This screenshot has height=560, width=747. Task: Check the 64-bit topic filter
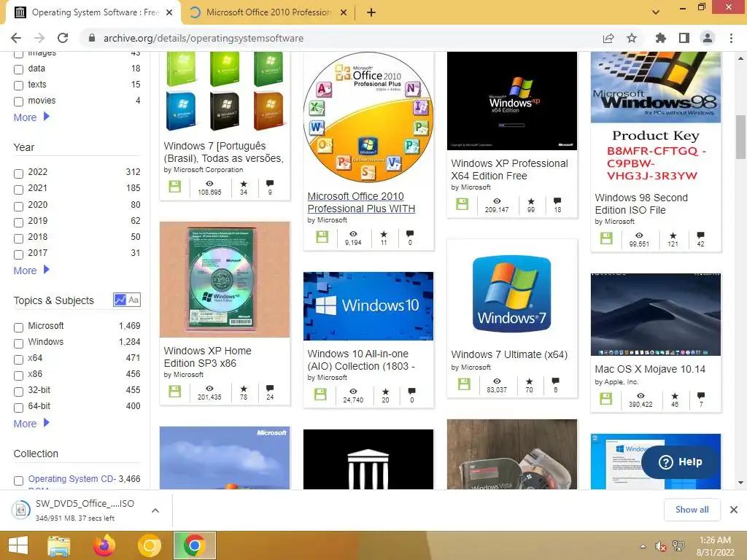[x=18, y=408]
